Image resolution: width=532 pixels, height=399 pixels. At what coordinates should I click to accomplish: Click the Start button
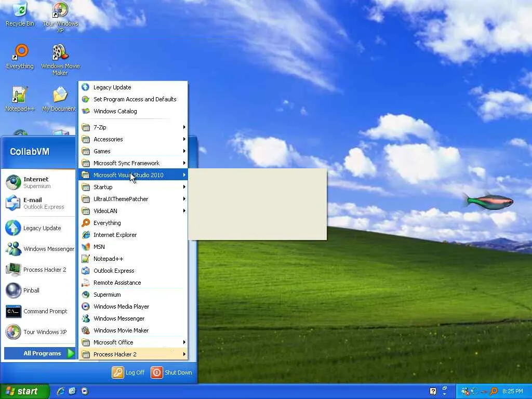(24, 391)
